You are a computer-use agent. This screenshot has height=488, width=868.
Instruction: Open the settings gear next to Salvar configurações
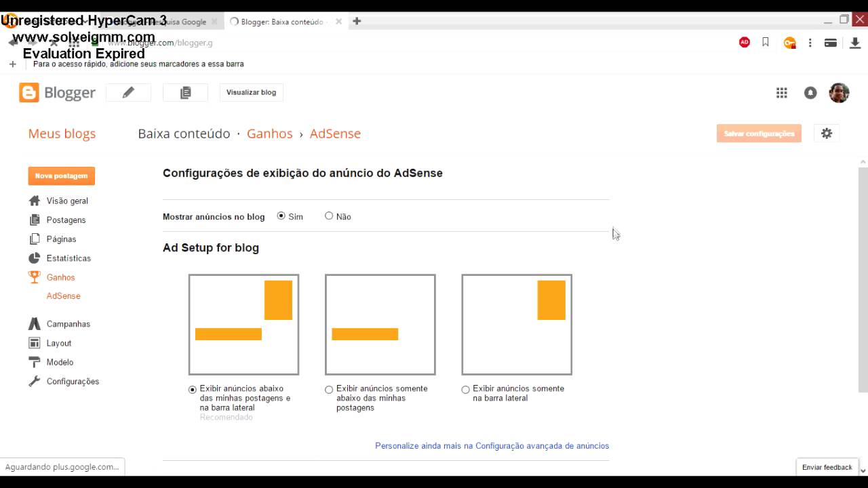click(826, 134)
